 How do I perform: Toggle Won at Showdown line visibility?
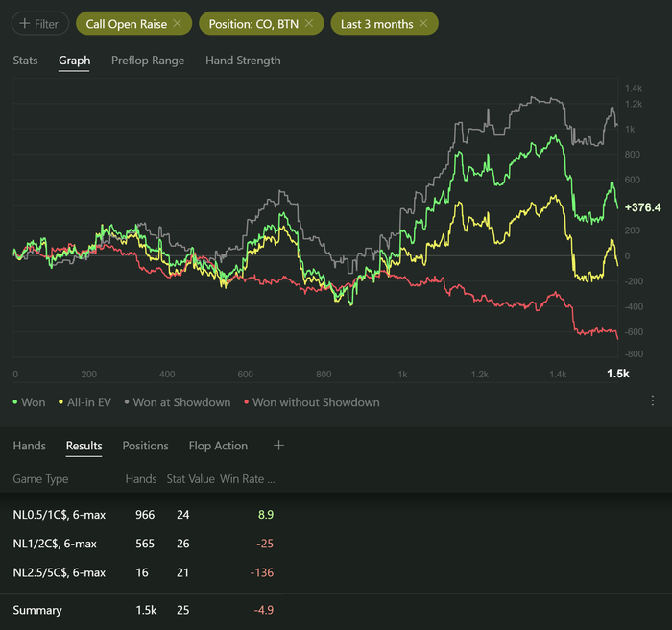pyautogui.click(x=177, y=402)
